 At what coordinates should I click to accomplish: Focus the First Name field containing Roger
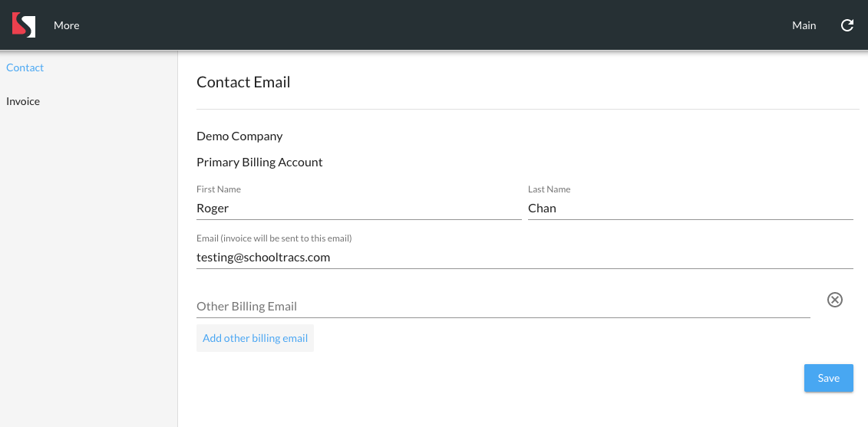pos(358,209)
